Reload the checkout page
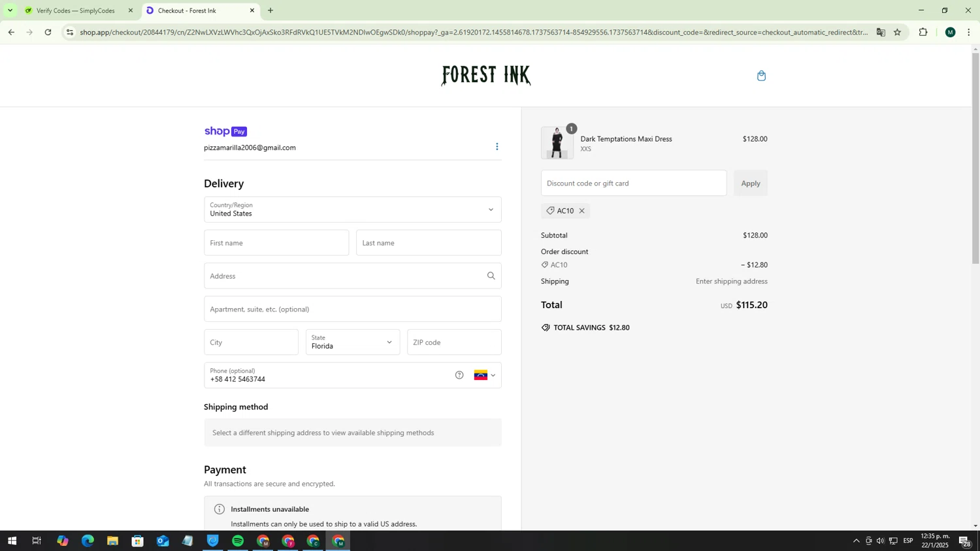Image resolution: width=980 pixels, height=551 pixels. click(x=48, y=32)
